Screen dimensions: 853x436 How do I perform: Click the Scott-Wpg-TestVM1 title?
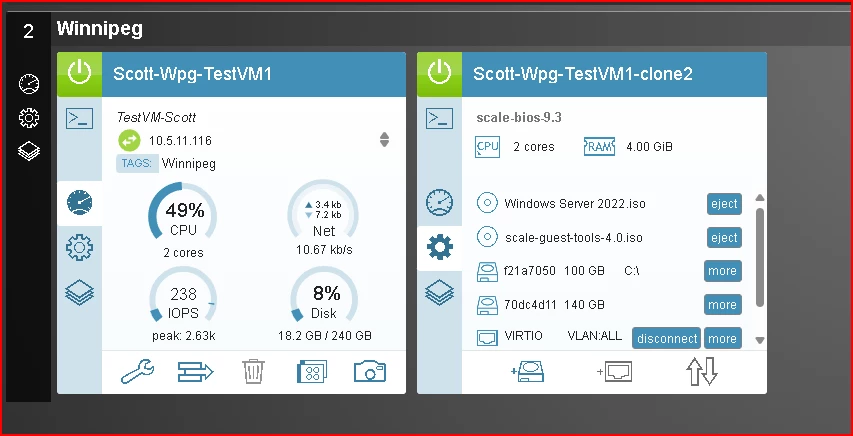pyautogui.click(x=192, y=74)
